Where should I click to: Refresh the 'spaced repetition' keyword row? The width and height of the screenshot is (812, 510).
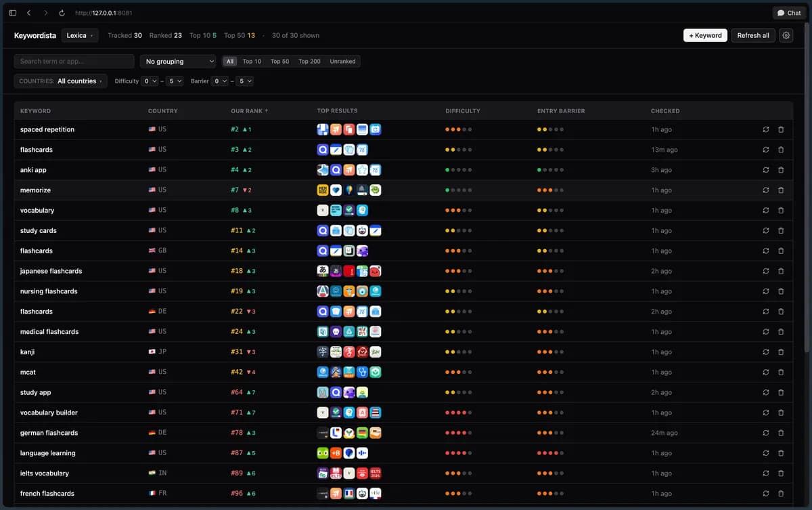pyautogui.click(x=766, y=129)
